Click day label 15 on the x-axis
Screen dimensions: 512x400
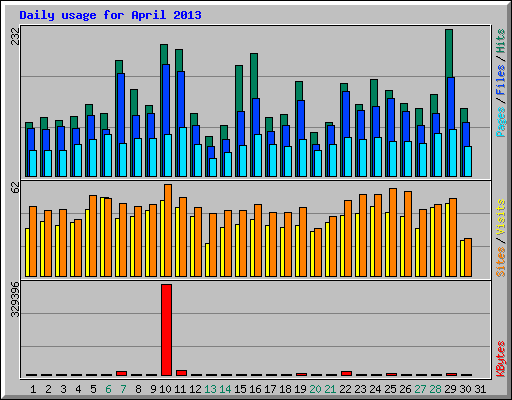(240, 389)
